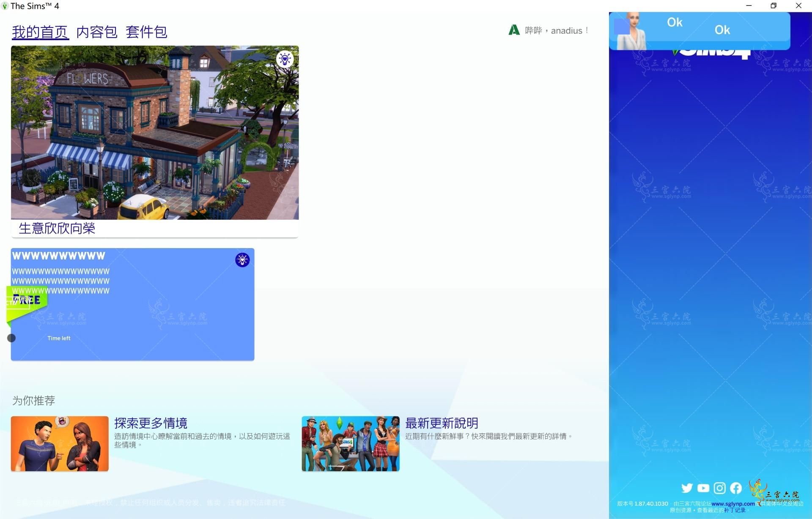This screenshot has width=812, height=519.
Task: Open the 探索更多情境 thumbnail image
Action: click(x=60, y=444)
